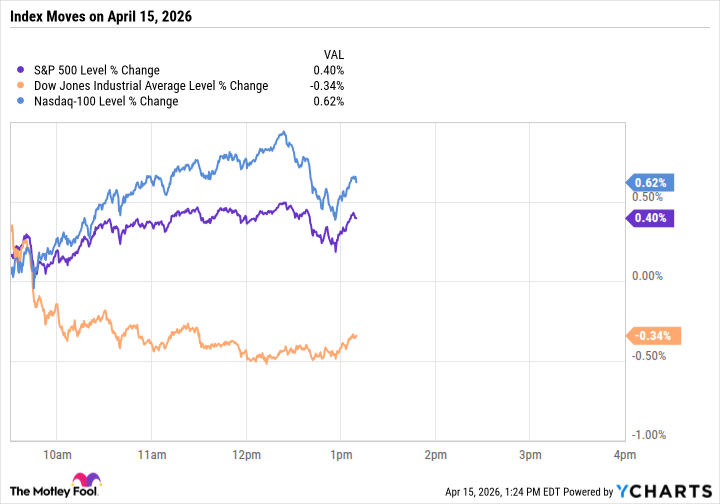Select the Nasdaq-100 Level % Change label
This screenshot has height=504, width=720.
coord(105,102)
